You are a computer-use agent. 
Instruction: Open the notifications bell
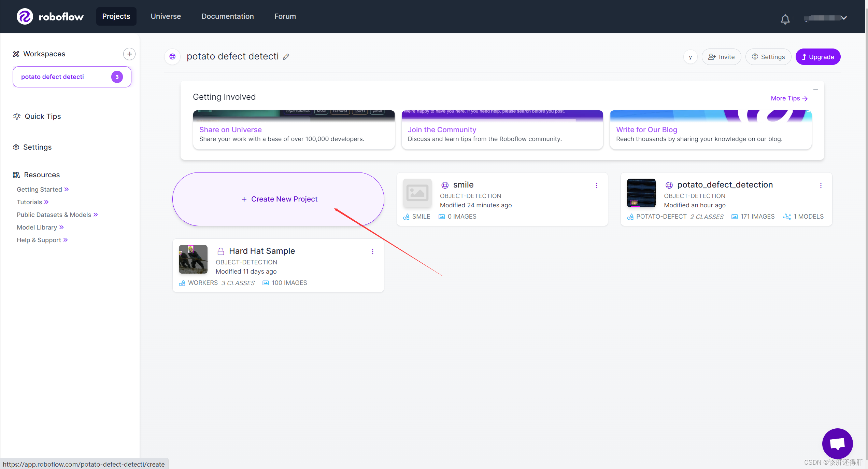coord(785,19)
